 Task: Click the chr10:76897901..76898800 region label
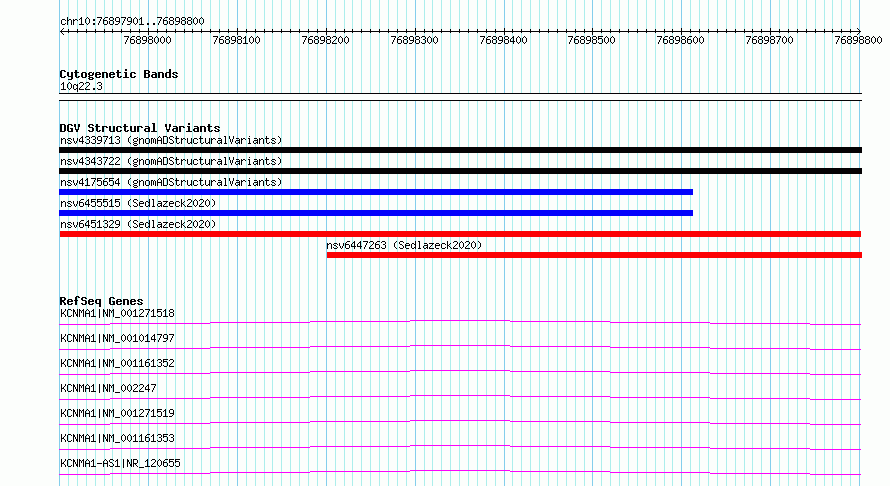pos(132,21)
